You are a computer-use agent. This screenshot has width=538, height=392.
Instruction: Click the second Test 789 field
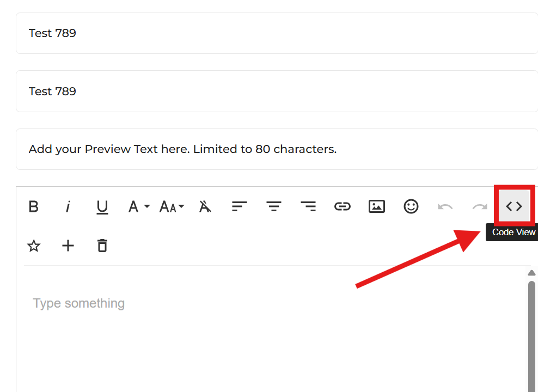coord(277,91)
